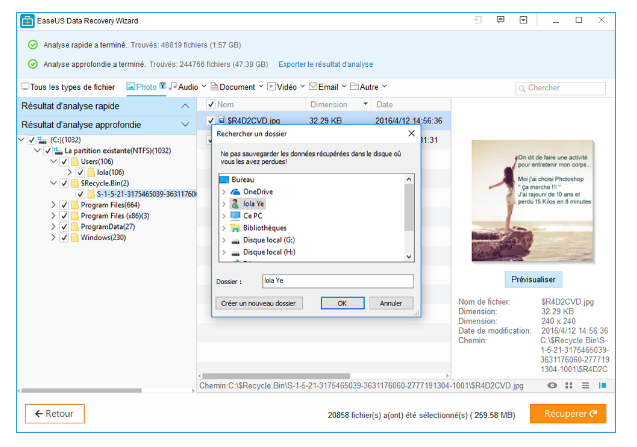
Task: Click the import session icon in title bar
Action: coord(478,20)
